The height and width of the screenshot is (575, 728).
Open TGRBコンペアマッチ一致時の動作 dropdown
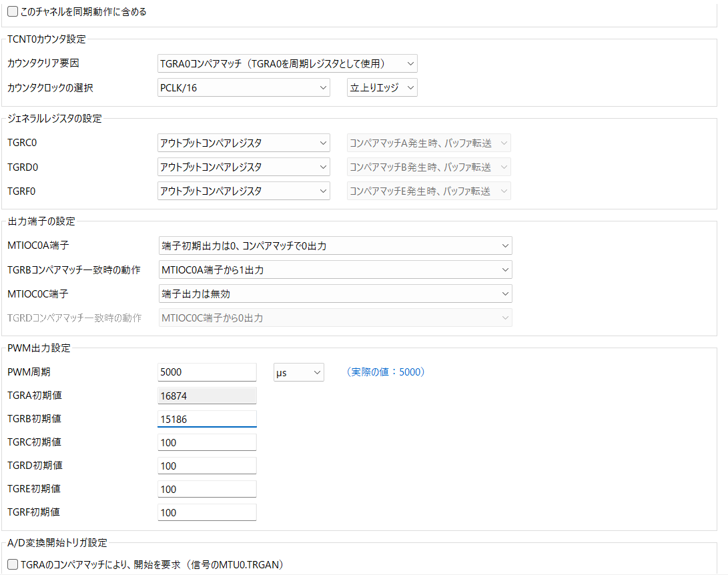click(x=335, y=270)
